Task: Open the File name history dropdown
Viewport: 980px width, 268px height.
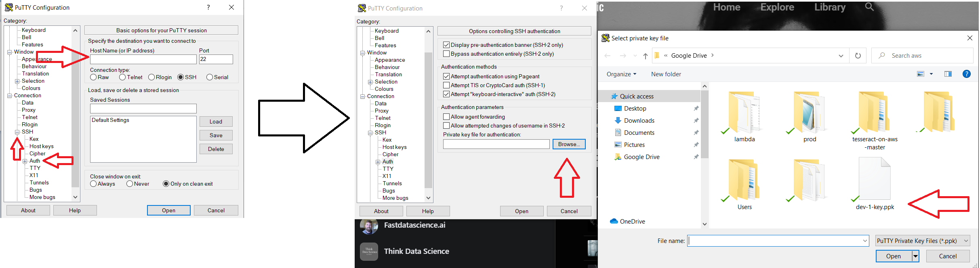Action: click(x=865, y=241)
